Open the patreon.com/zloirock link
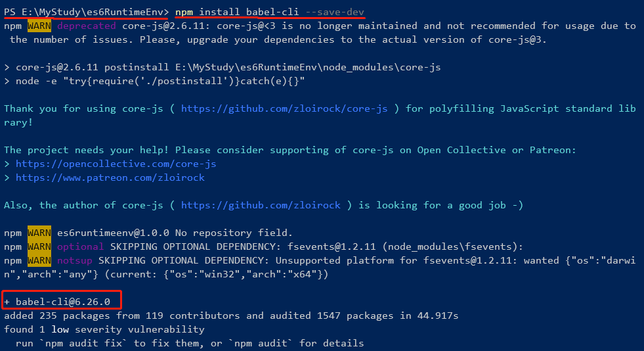 click(x=110, y=177)
